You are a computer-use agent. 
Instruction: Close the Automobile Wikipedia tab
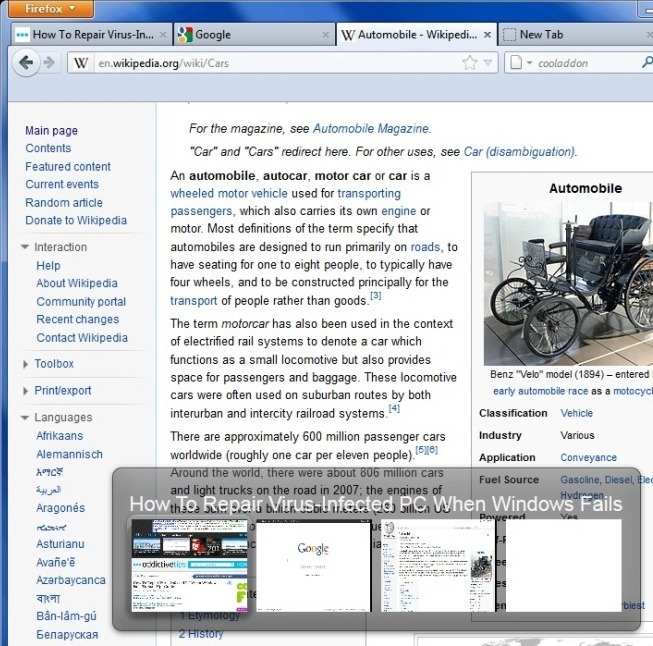[487, 35]
